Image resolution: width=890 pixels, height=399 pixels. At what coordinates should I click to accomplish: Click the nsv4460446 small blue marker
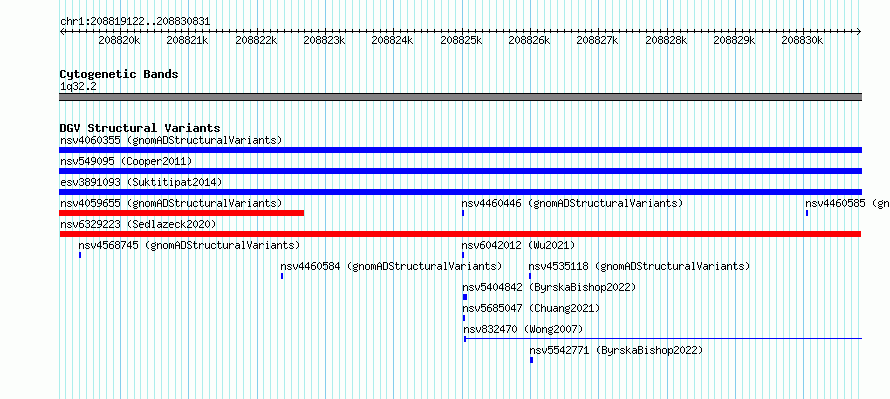point(463,213)
